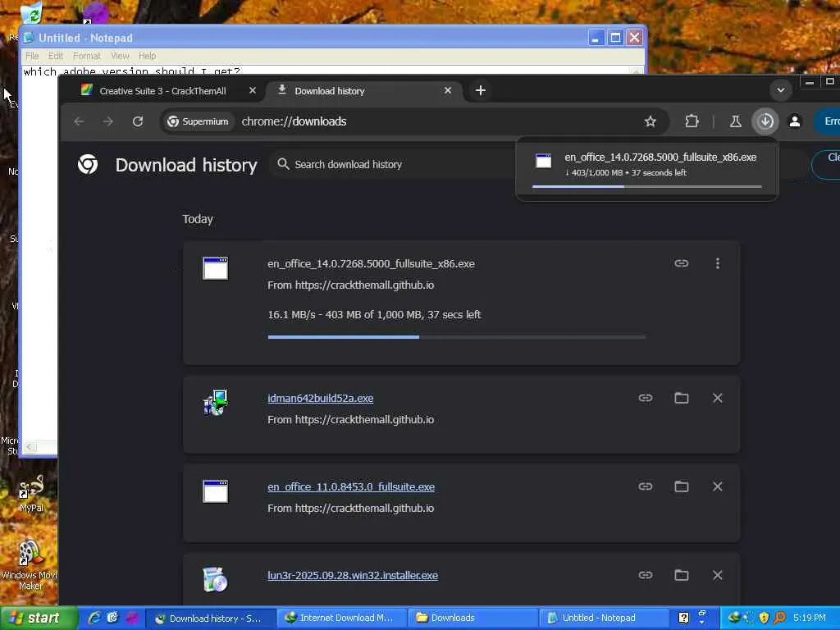Show idman642build52a.exe in folder
The width and height of the screenshot is (840, 630).
pyautogui.click(x=682, y=398)
